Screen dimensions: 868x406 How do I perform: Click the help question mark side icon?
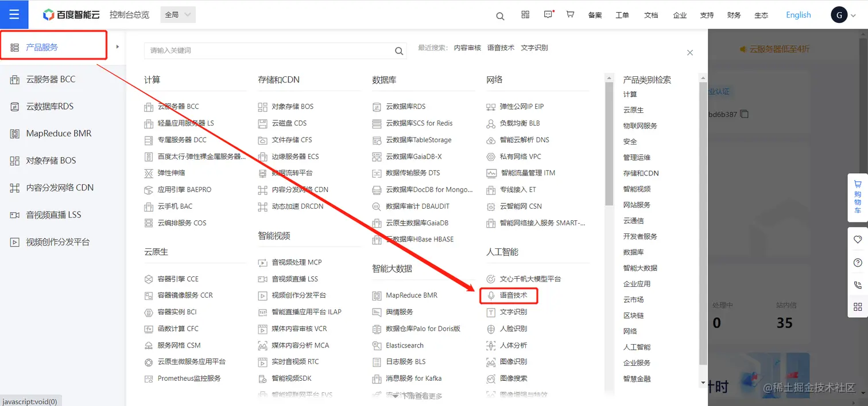pyautogui.click(x=858, y=262)
